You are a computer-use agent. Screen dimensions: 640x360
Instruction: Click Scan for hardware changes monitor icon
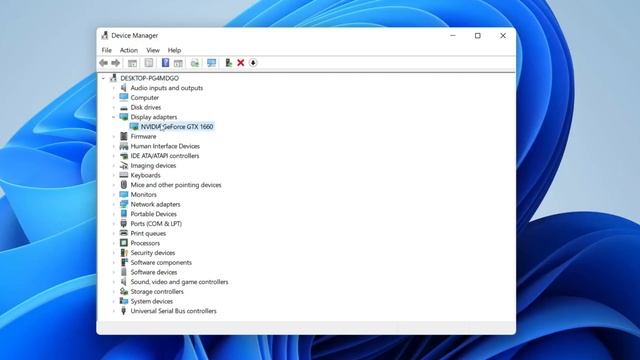pyautogui.click(x=211, y=63)
